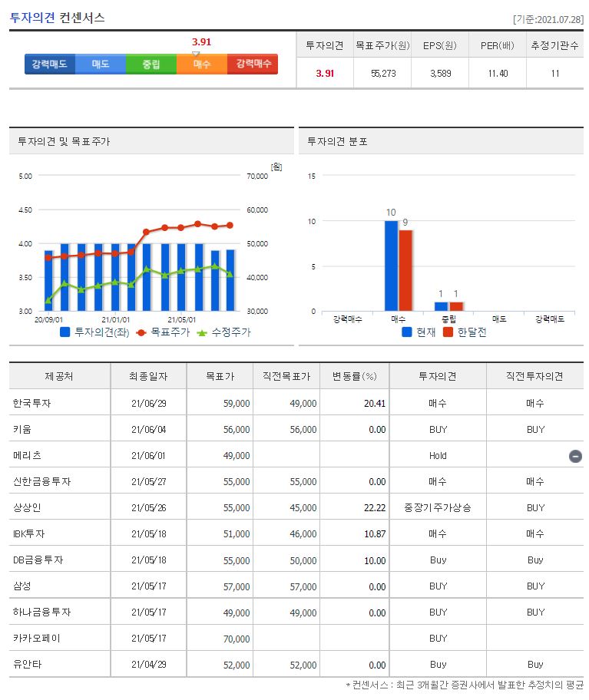Image resolution: width=589 pixels, height=700 pixels.
Task: Click the consensus footnote text
Action: pyautogui.click(x=465, y=685)
